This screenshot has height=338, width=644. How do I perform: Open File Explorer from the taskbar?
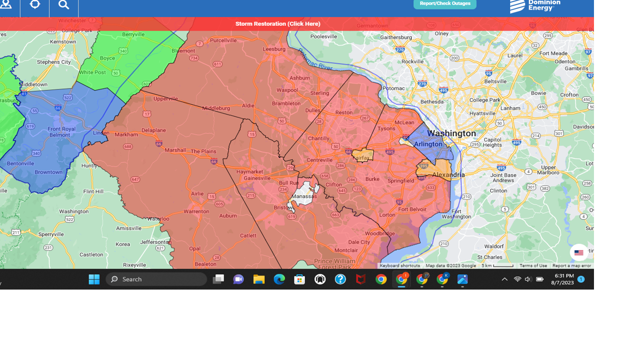coord(259,279)
